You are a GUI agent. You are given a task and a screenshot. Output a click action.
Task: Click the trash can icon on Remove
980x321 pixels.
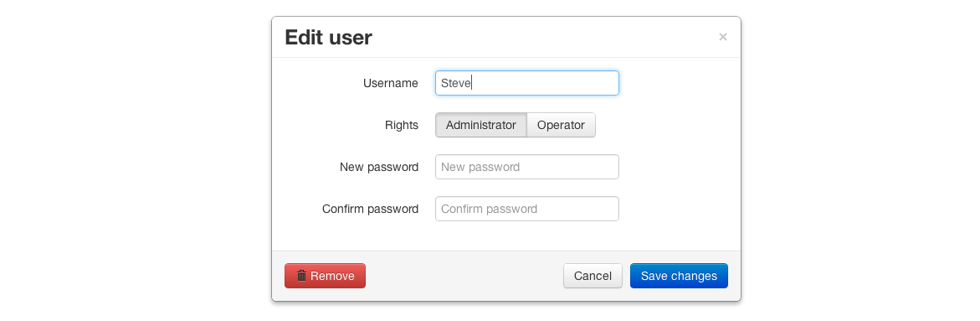point(301,276)
